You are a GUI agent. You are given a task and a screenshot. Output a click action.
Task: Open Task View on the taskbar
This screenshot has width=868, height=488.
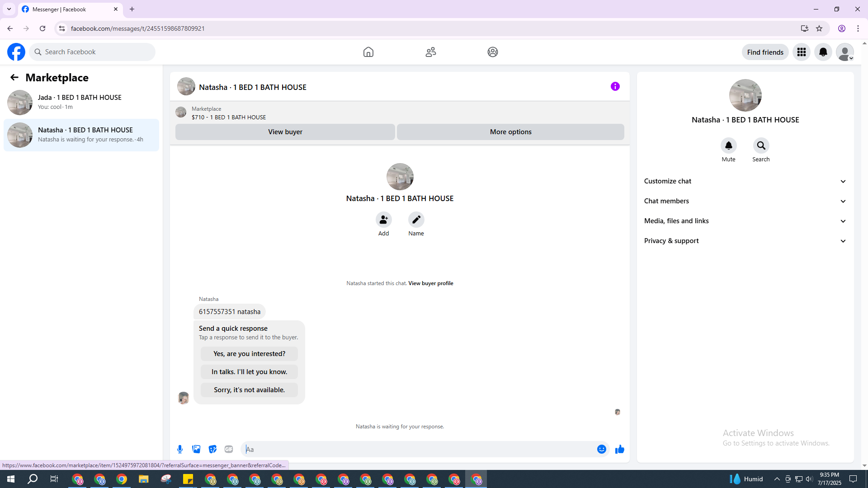coord(54,479)
